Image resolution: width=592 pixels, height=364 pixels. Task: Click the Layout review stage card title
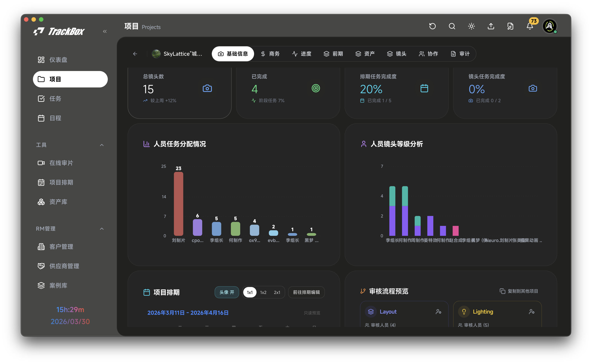pos(388,311)
